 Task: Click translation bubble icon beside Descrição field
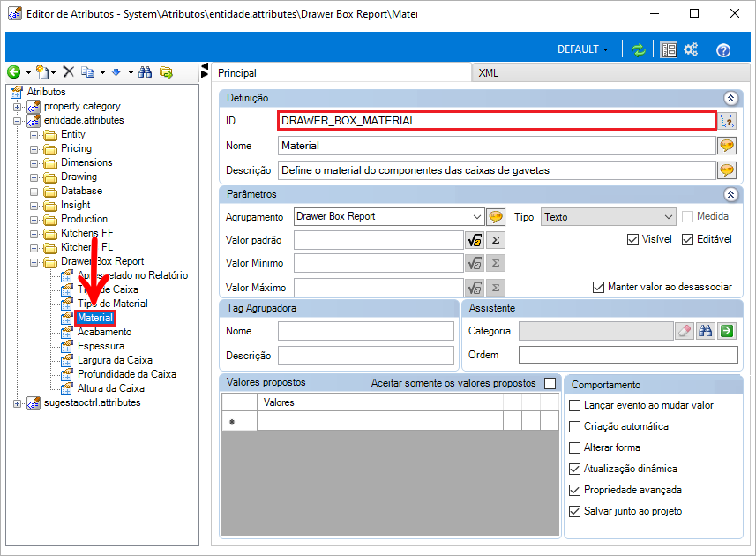727,169
